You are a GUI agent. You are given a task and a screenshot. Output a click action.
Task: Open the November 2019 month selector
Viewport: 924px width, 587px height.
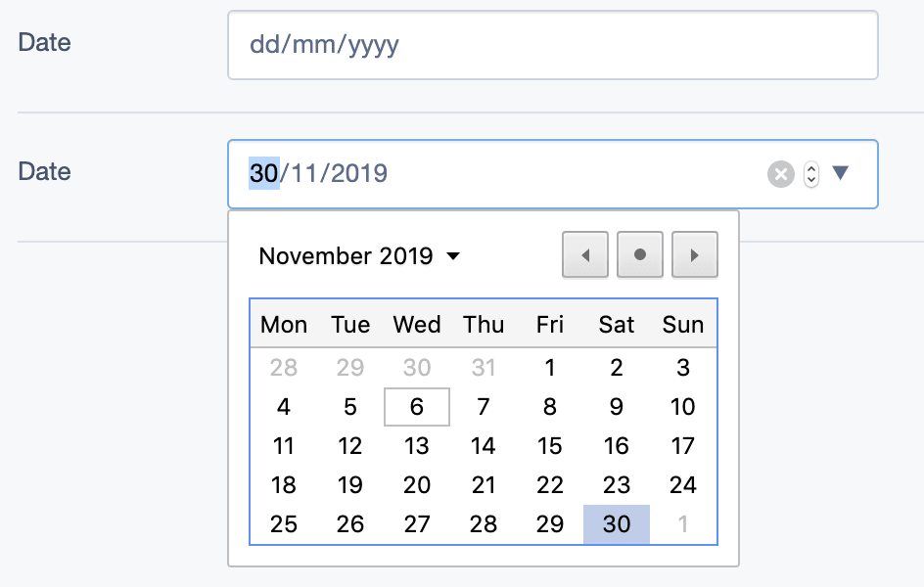tap(359, 256)
